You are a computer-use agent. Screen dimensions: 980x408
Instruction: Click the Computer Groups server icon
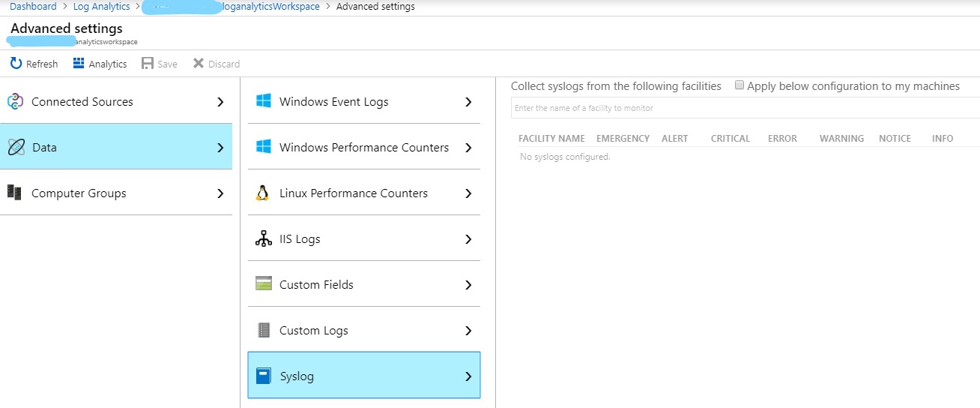pos(14,193)
